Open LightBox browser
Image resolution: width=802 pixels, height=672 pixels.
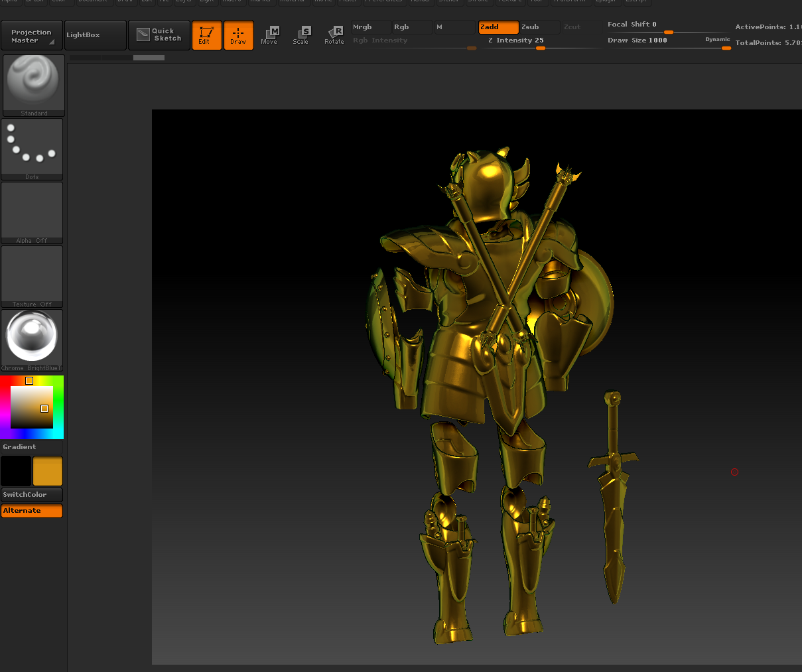point(95,35)
